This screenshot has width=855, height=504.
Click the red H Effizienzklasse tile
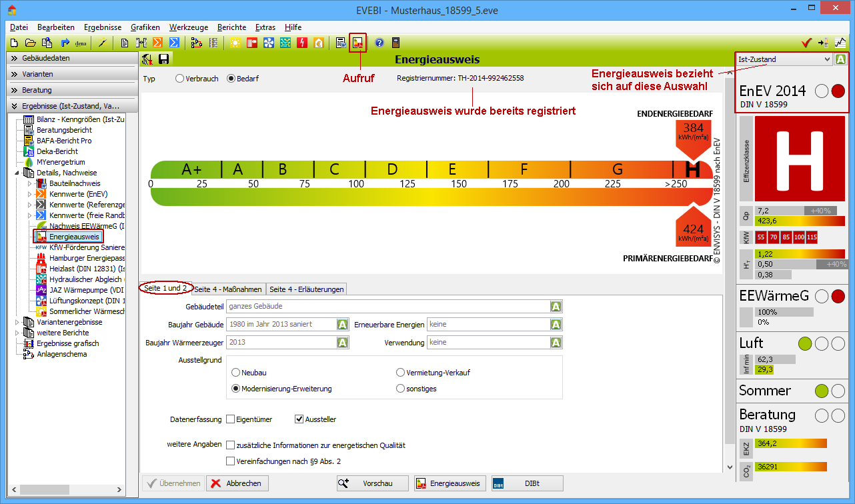pyautogui.click(x=800, y=160)
